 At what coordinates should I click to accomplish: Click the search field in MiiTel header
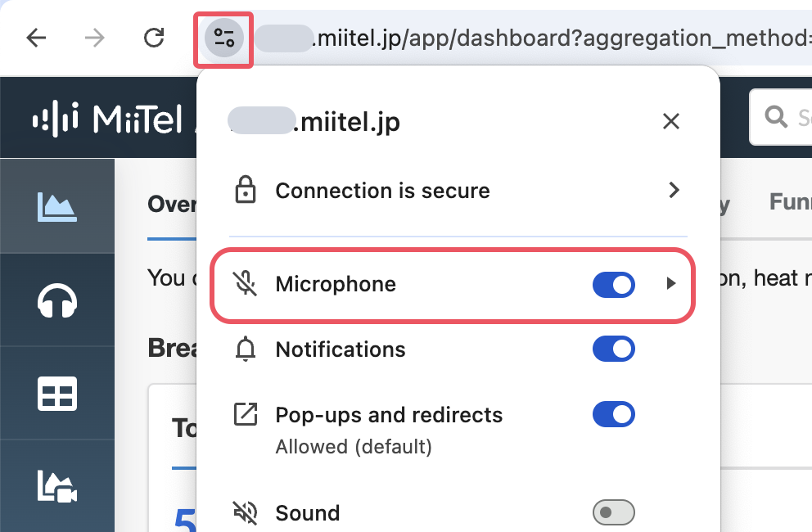coord(781,117)
